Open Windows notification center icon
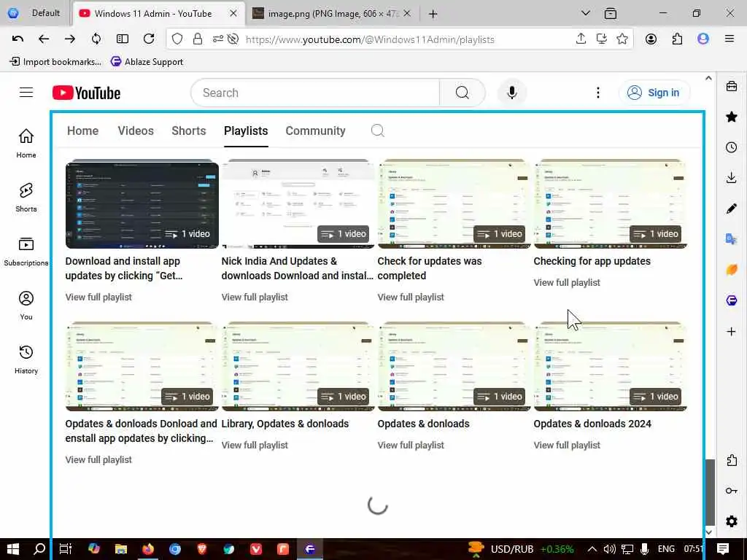 click(x=723, y=549)
